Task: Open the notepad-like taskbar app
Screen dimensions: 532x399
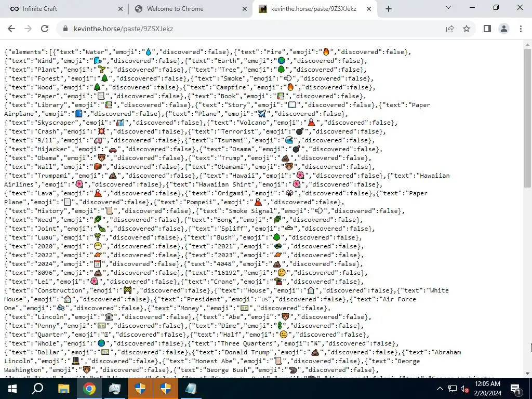Action: (191, 389)
